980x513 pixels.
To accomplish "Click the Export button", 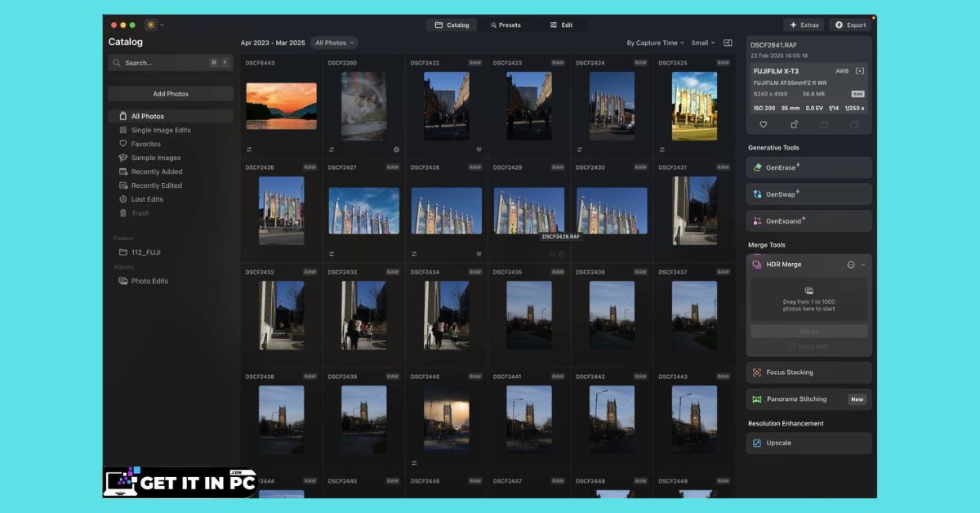I will pyautogui.click(x=850, y=25).
